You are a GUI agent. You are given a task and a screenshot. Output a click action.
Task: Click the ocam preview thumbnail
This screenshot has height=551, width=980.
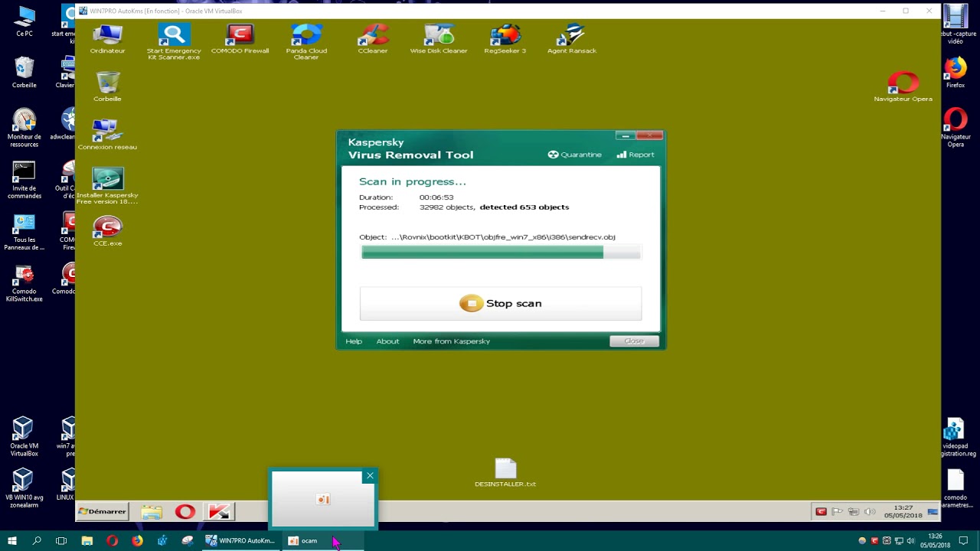(322, 500)
